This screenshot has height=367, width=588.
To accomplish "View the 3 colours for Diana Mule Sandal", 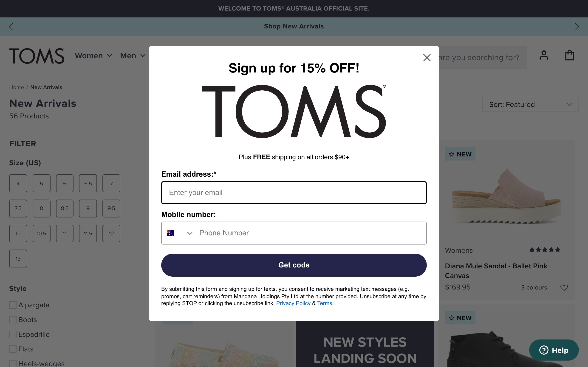I will click(534, 287).
